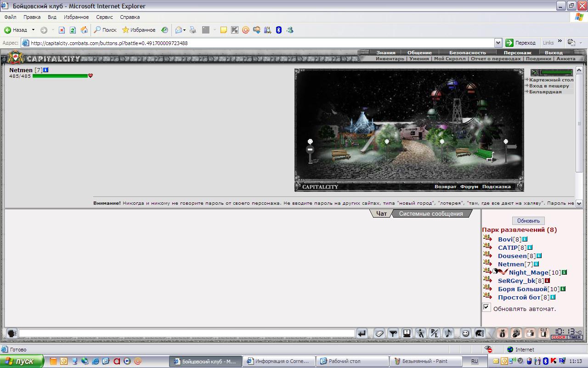Click the IE Refresh toolbar icon
Screen dimensions: 588x368
click(73, 30)
